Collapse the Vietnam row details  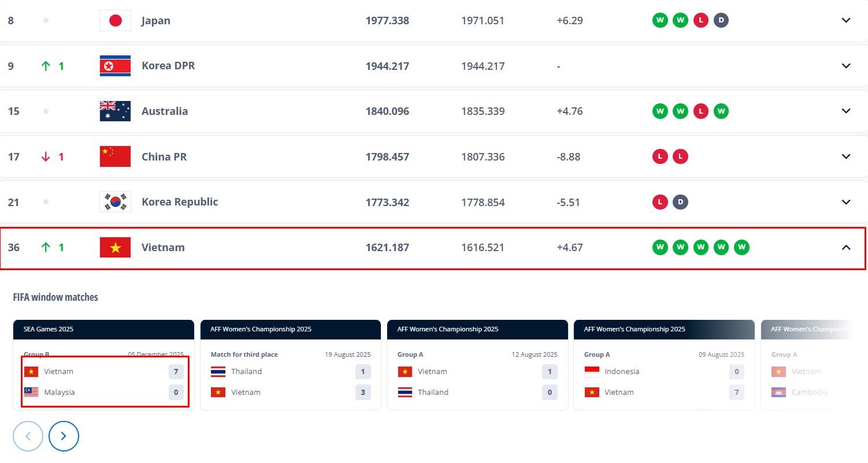(846, 247)
